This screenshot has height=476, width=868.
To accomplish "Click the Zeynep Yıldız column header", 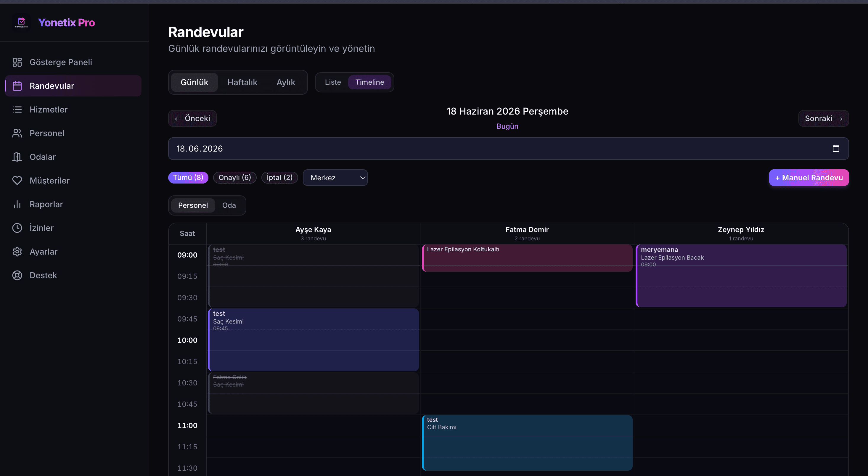I will (741, 233).
